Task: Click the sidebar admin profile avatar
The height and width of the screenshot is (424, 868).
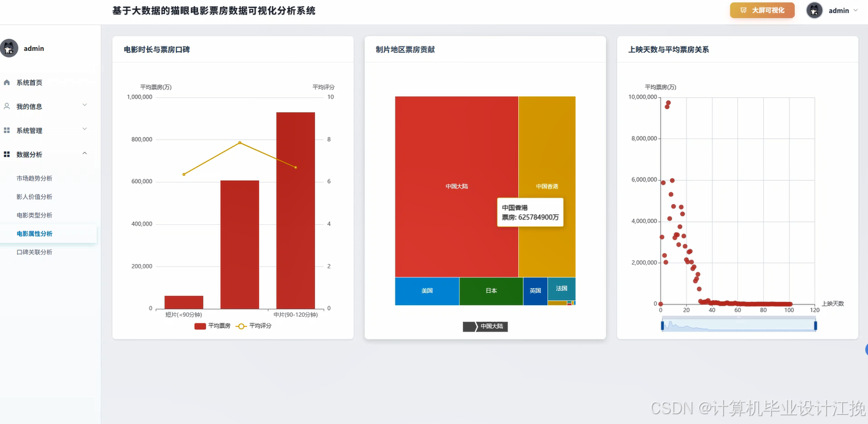Action: point(9,48)
